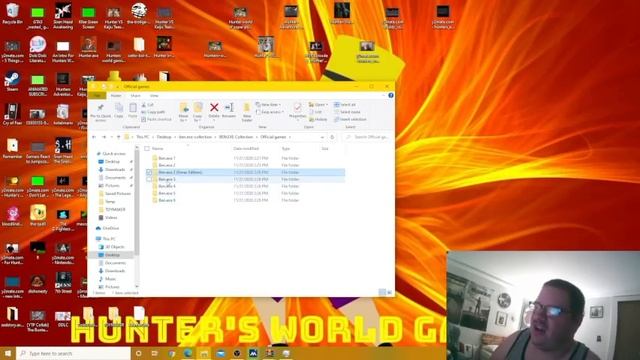Click the red Delete X icon
This screenshot has height=360, width=640.
(214, 107)
